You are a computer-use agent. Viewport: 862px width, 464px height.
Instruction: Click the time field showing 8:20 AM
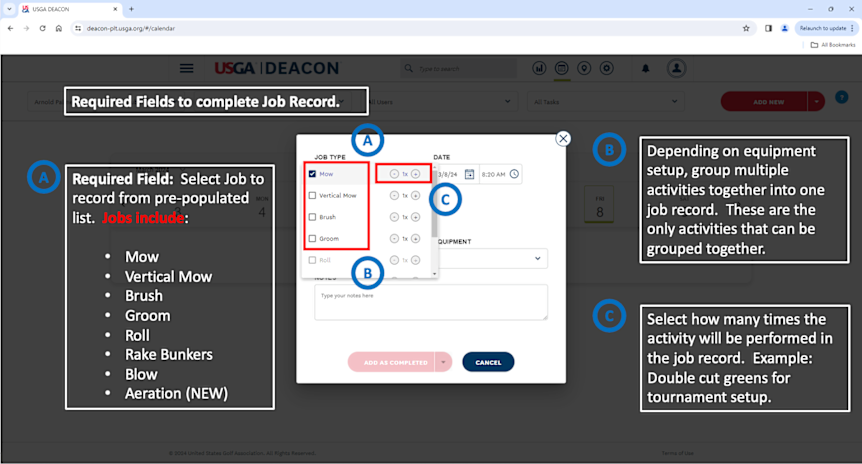click(493, 174)
